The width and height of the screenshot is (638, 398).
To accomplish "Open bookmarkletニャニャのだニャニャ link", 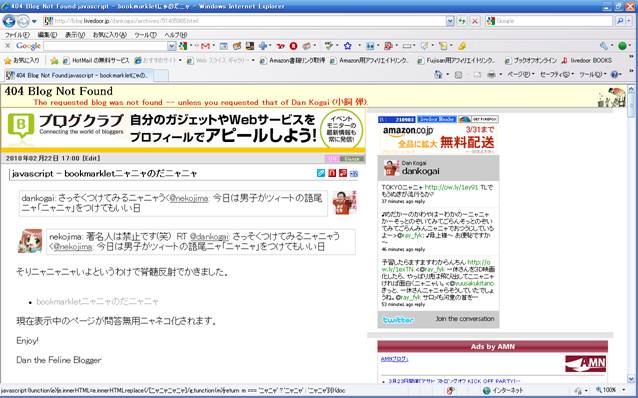I will 98,302.
